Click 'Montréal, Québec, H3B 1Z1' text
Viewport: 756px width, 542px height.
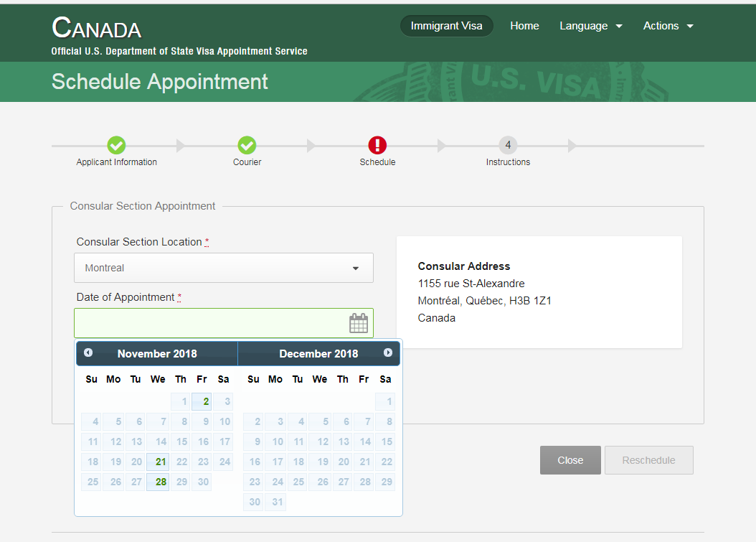point(485,302)
